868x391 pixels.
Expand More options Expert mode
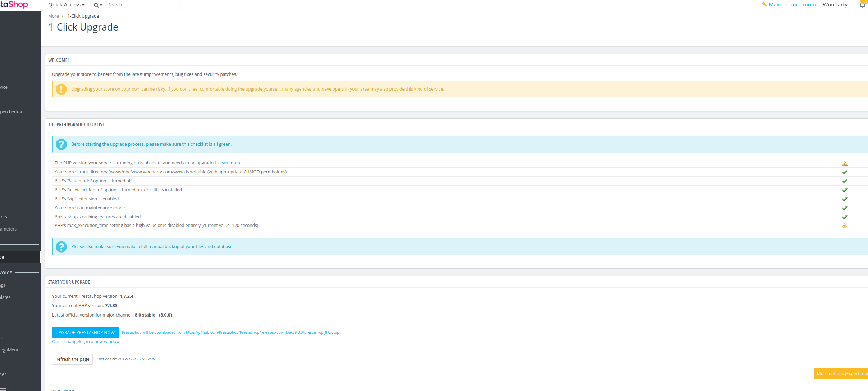[x=841, y=373]
